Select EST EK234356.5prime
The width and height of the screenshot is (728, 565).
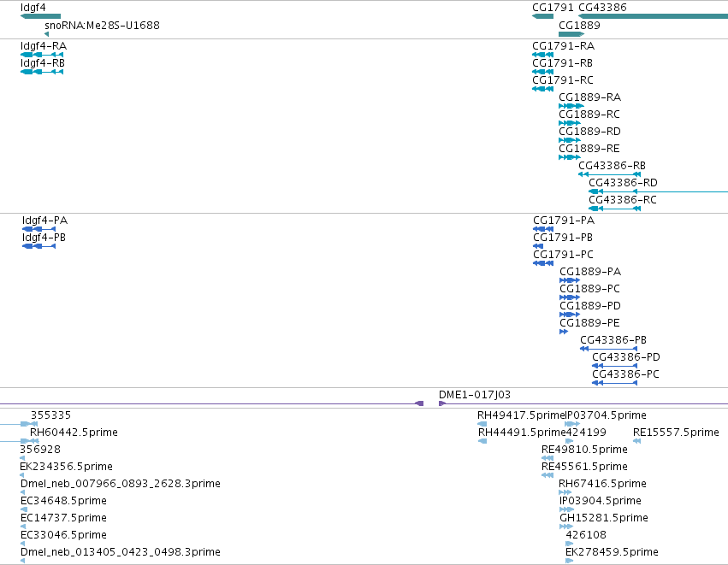pos(67,467)
